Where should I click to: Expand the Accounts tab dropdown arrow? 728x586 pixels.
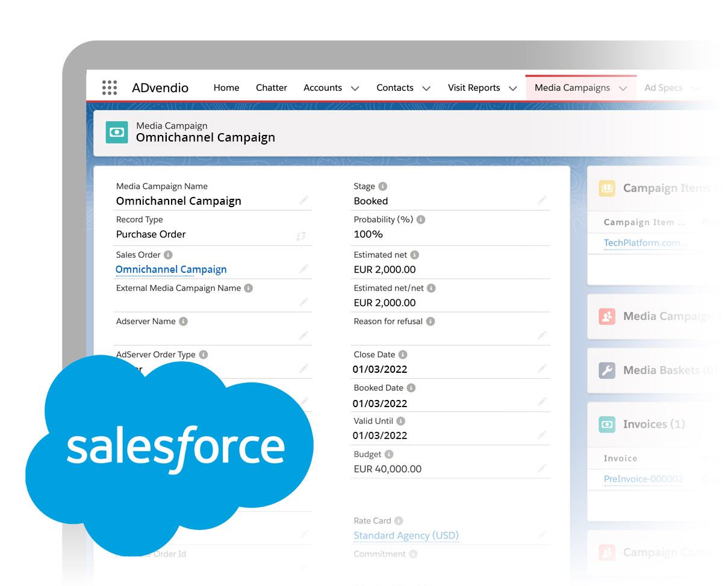(x=355, y=89)
